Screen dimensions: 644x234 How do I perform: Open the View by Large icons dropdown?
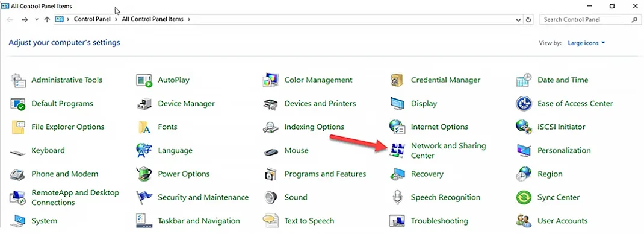point(586,43)
